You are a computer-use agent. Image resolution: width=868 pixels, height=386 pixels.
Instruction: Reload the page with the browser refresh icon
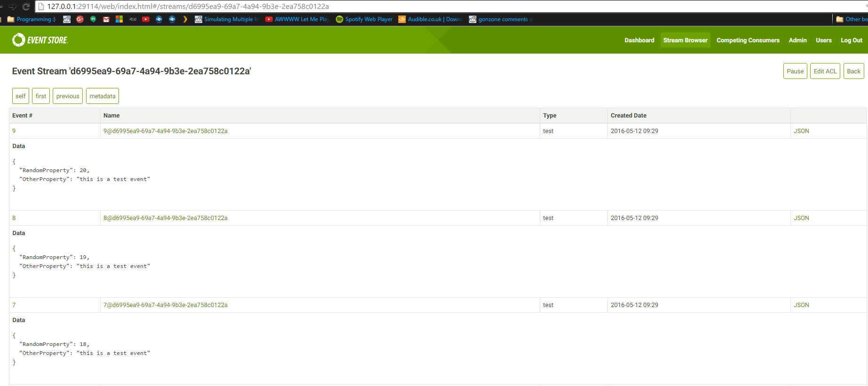coord(26,7)
